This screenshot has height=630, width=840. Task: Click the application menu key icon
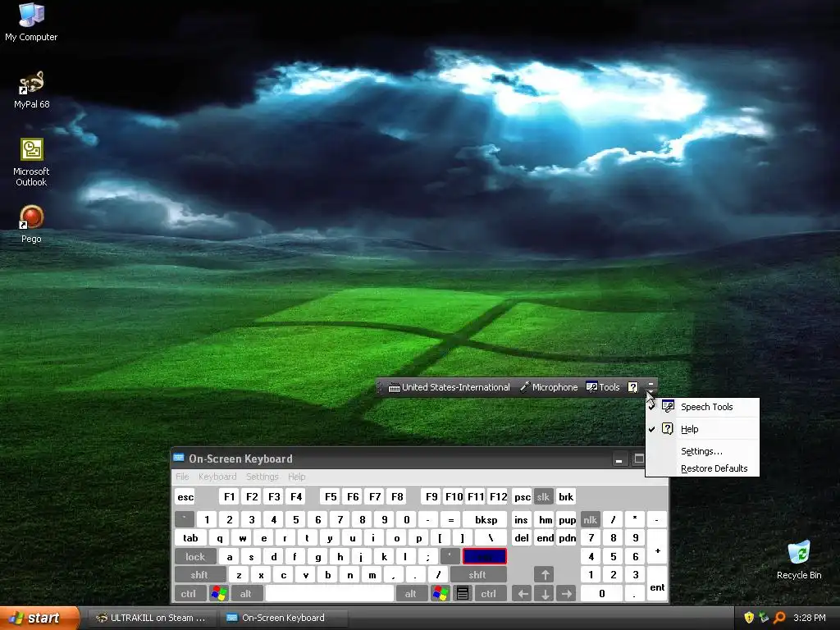[463, 594]
